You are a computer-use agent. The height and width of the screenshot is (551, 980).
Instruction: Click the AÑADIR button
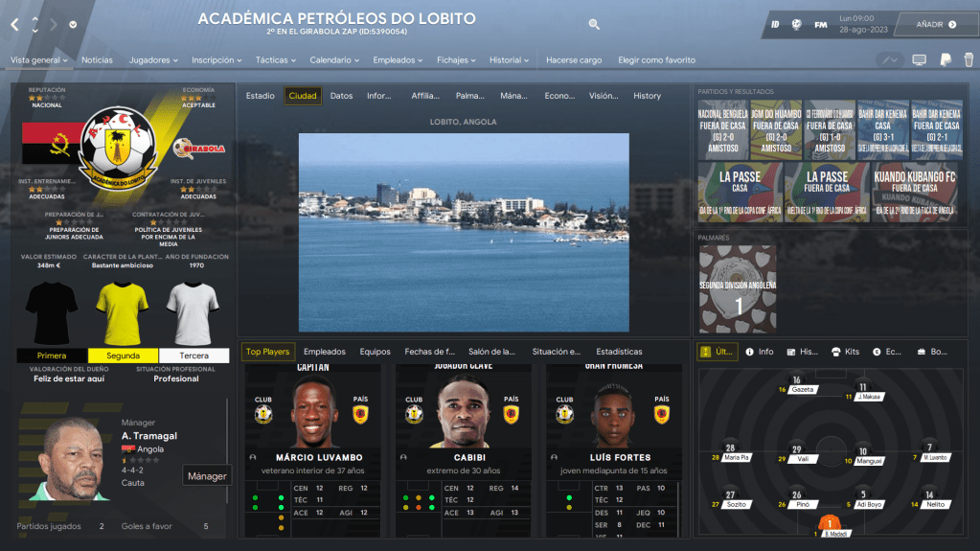click(x=935, y=24)
